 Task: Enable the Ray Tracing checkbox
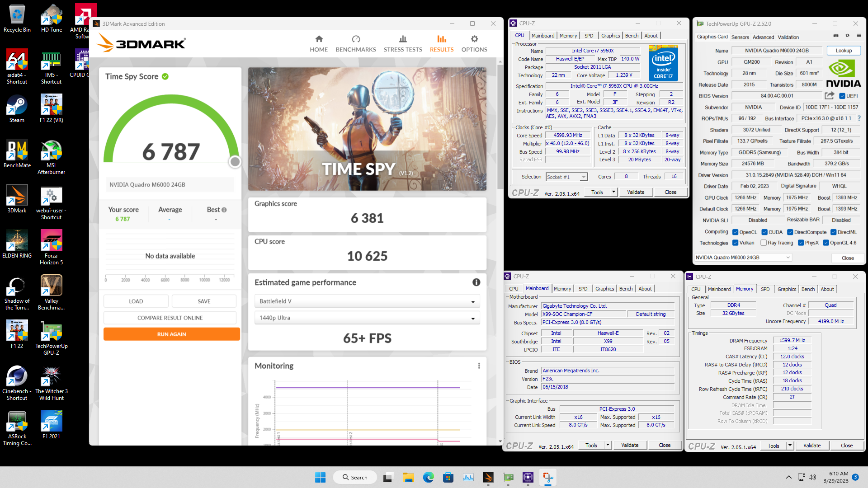pyautogui.click(x=764, y=243)
